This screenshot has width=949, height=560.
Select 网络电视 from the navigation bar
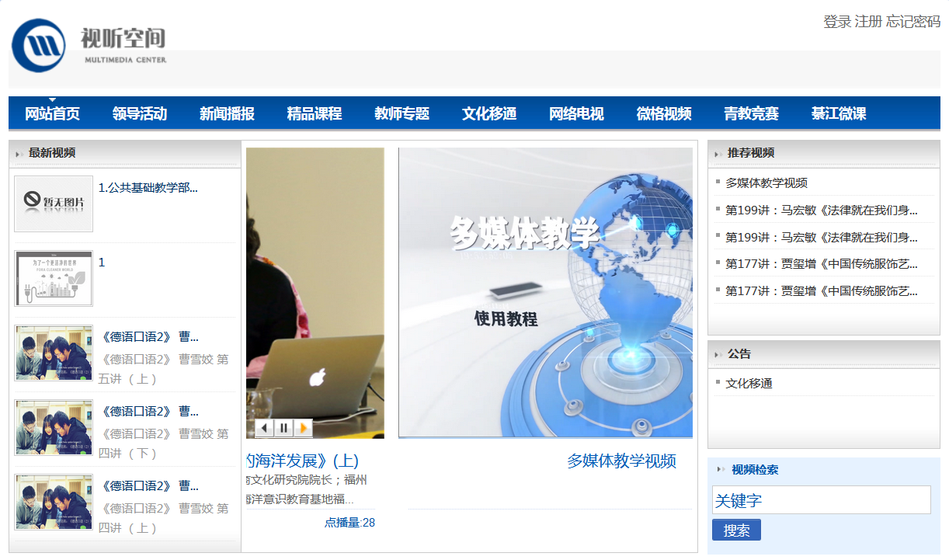[576, 114]
